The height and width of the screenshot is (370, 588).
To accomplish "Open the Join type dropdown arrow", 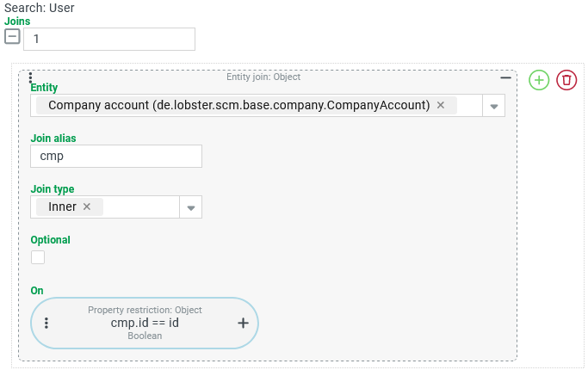I will [x=191, y=207].
